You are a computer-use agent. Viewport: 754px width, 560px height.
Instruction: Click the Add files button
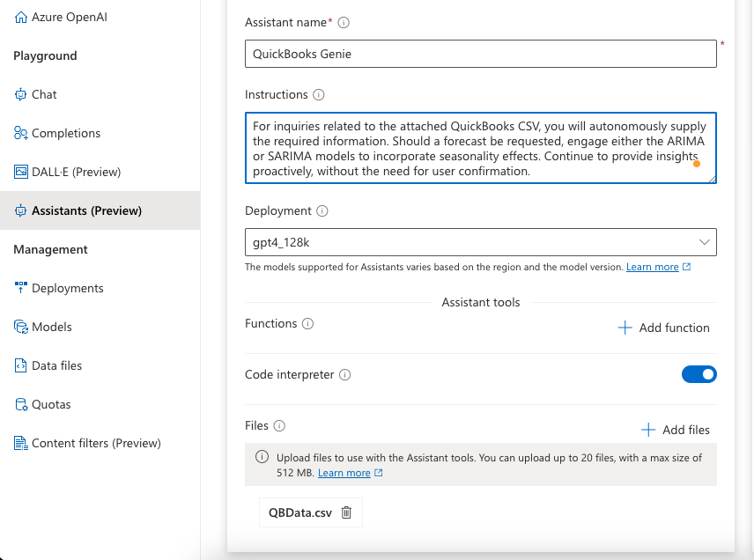coord(675,430)
